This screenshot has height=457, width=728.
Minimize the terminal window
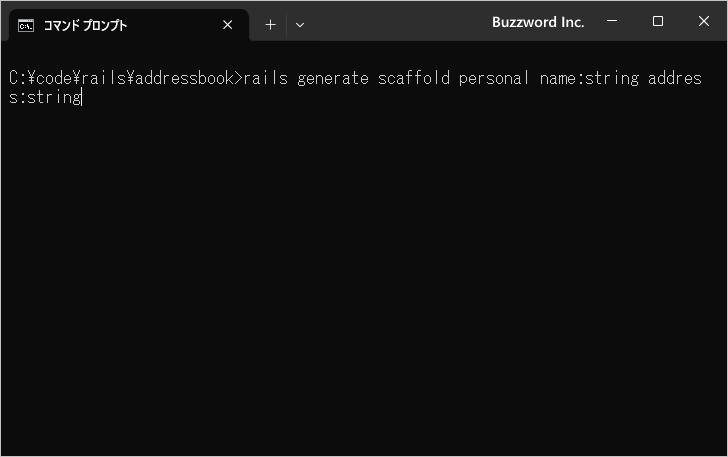(x=612, y=21)
